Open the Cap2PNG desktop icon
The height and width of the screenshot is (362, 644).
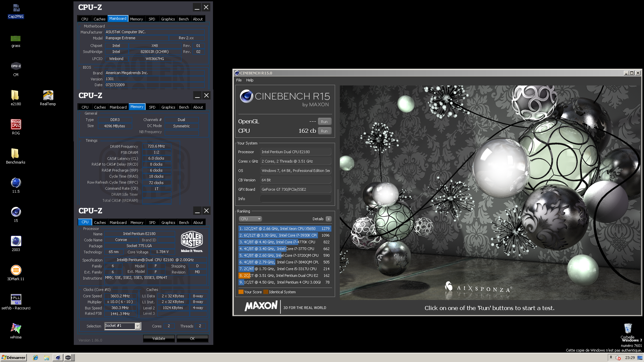[x=16, y=11]
